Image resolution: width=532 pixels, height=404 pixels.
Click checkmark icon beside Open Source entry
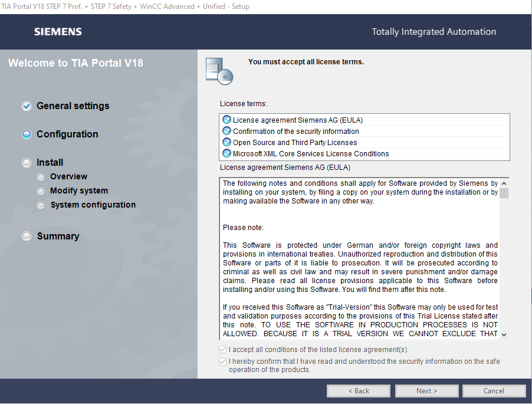226,142
